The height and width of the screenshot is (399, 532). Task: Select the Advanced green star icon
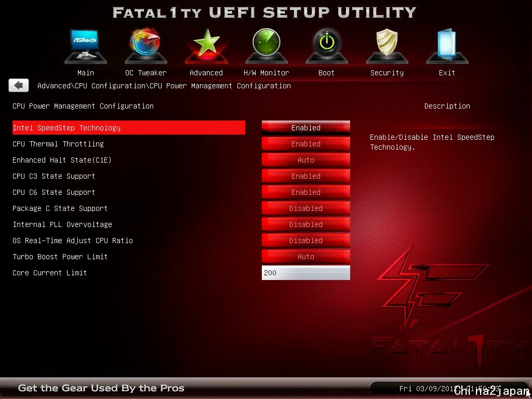206,46
